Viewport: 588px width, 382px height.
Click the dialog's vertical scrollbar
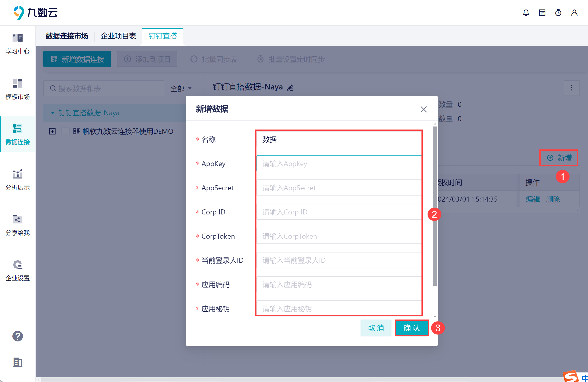(435, 206)
